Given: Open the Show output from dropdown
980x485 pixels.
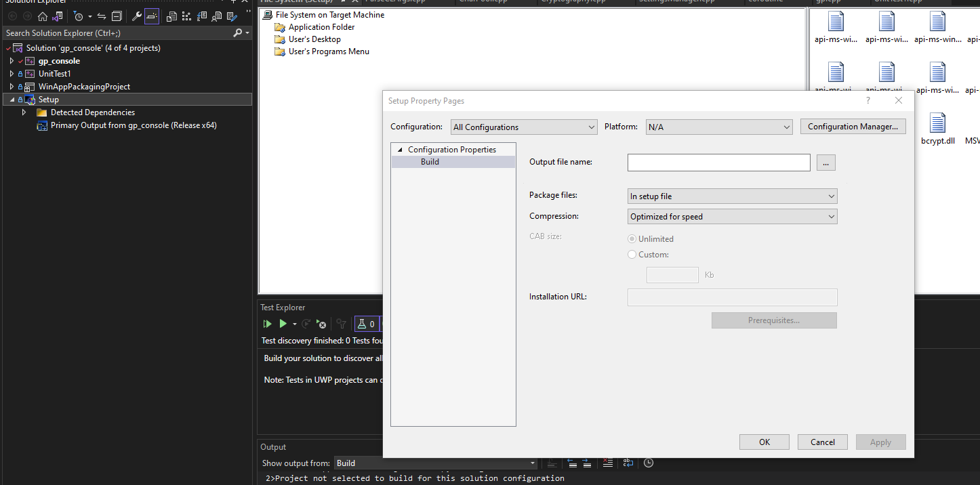Looking at the screenshot, I should 436,463.
